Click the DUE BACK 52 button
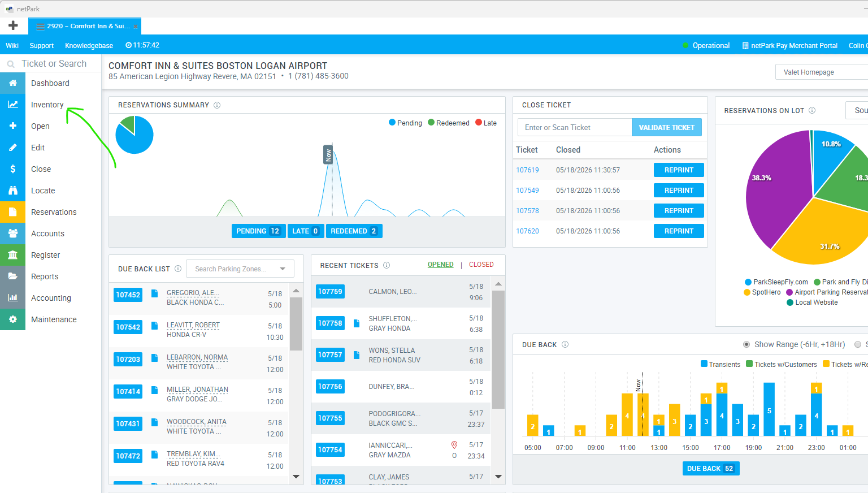The height and width of the screenshot is (493, 868). [x=711, y=469]
